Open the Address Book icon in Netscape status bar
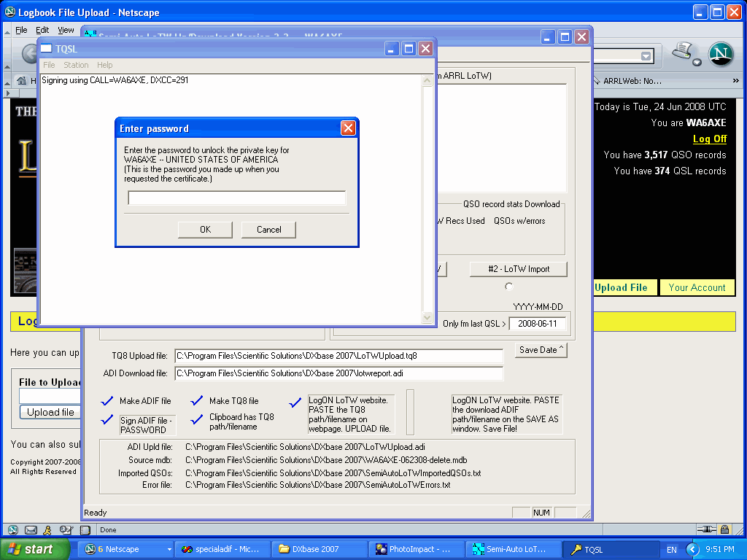747x560 pixels. (x=85, y=529)
